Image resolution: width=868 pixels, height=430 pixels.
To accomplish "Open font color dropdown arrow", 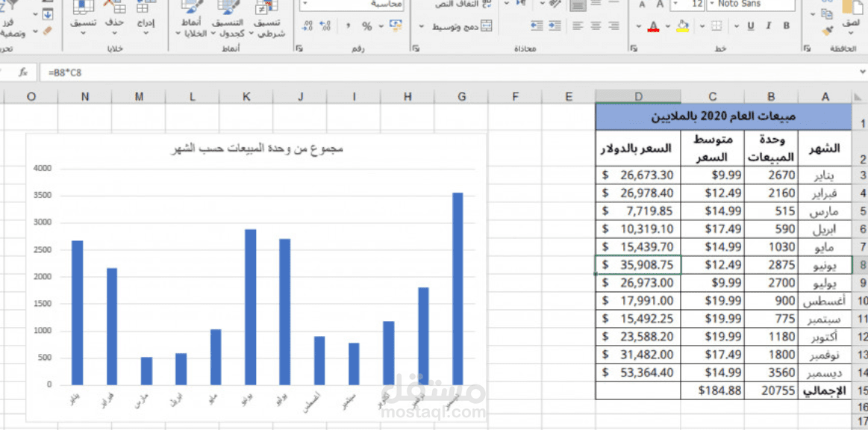I will 639,26.
